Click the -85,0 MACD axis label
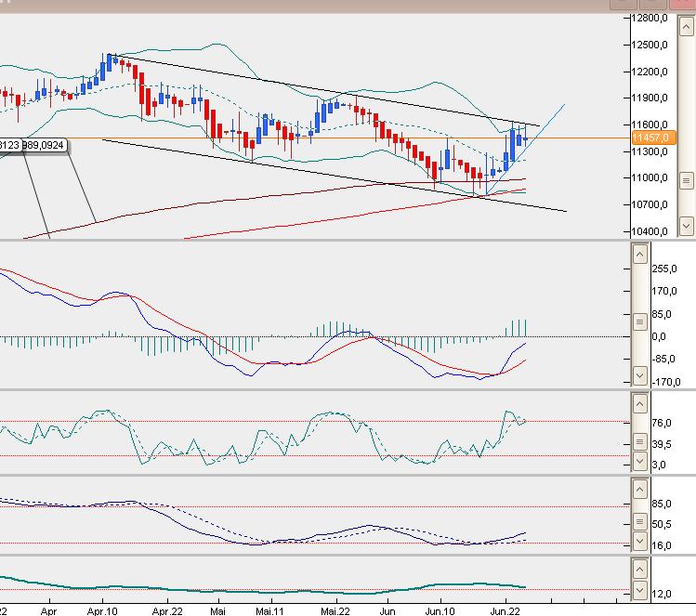Screen dimensions: 696x616 [664, 359]
